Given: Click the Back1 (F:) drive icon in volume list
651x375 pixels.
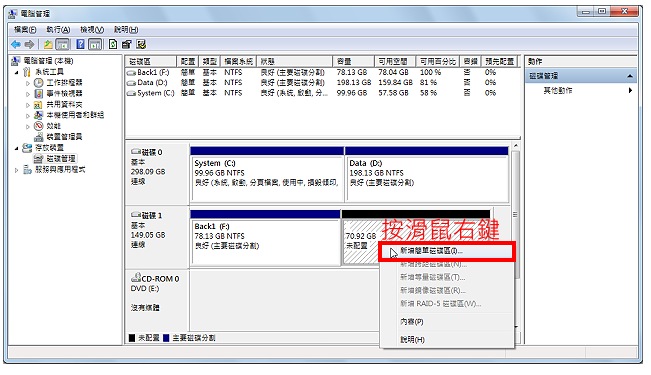Looking at the screenshot, I should click(131, 73).
